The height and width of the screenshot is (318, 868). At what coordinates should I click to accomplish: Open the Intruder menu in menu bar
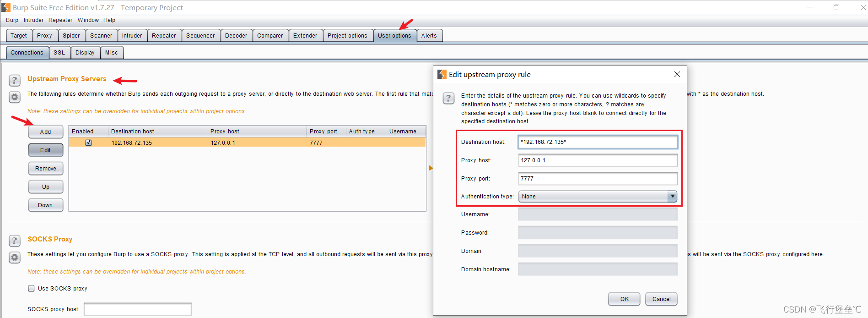click(x=33, y=20)
